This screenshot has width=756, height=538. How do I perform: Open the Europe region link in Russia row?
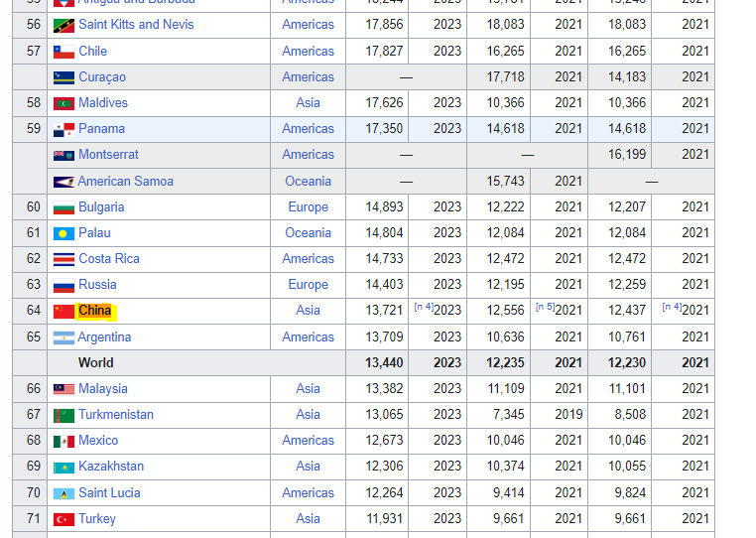[308, 285]
